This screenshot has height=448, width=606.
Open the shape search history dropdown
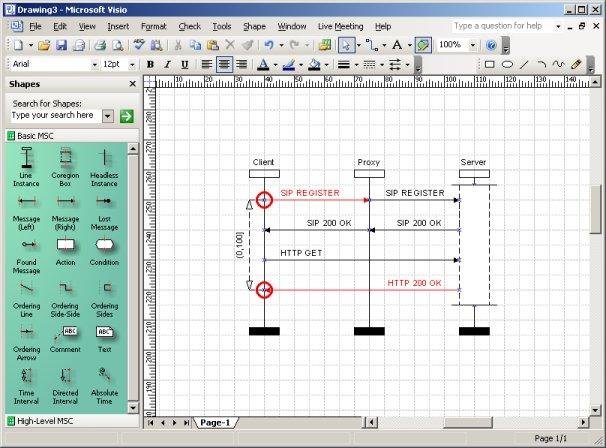pyautogui.click(x=108, y=116)
